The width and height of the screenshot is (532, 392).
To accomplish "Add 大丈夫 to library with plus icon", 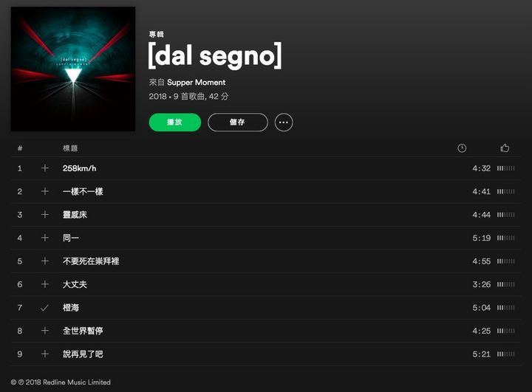I will click(45, 284).
